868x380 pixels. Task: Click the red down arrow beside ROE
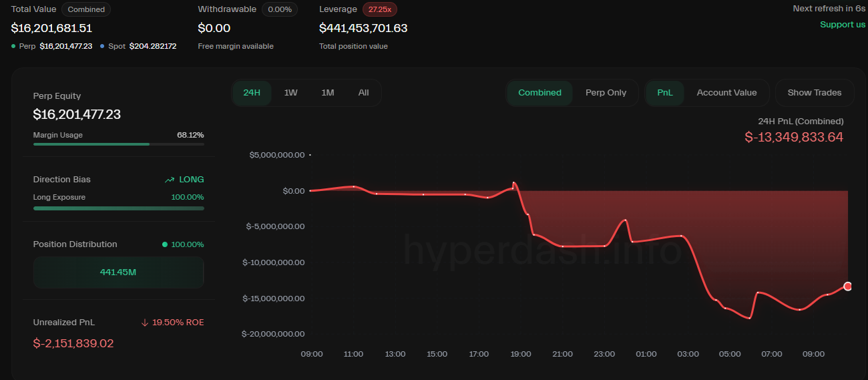pyautogui.click(x=145, y=323)
